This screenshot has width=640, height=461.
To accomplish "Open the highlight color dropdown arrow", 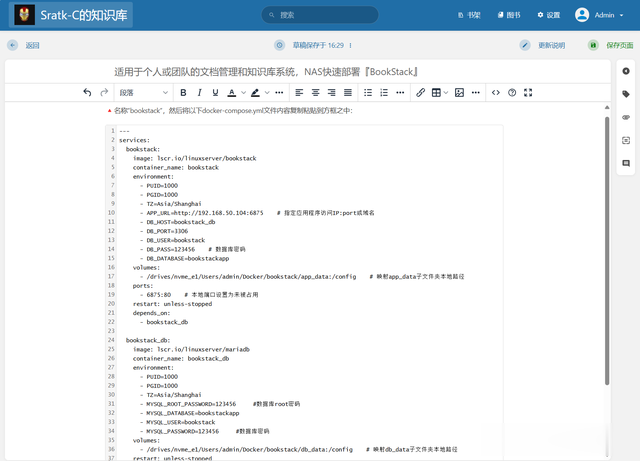I will pyautogui.click(x=267, y=93).
